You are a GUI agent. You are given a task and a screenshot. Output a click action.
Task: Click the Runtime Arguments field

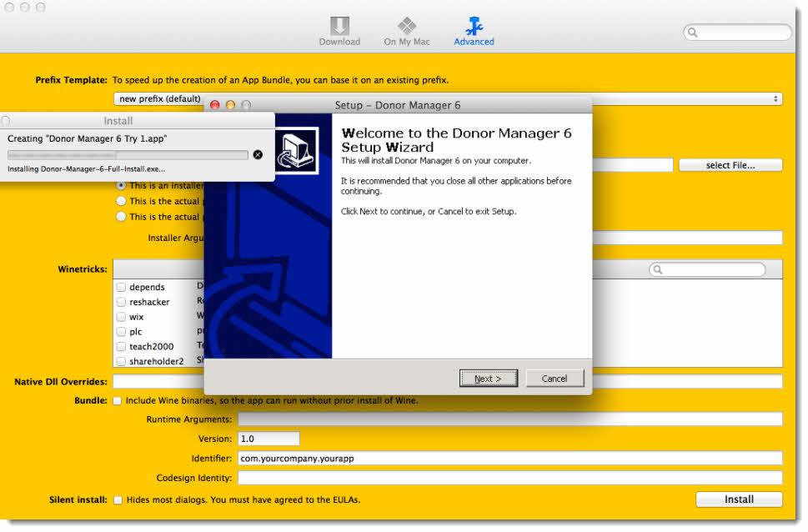[x=510, y=419]
